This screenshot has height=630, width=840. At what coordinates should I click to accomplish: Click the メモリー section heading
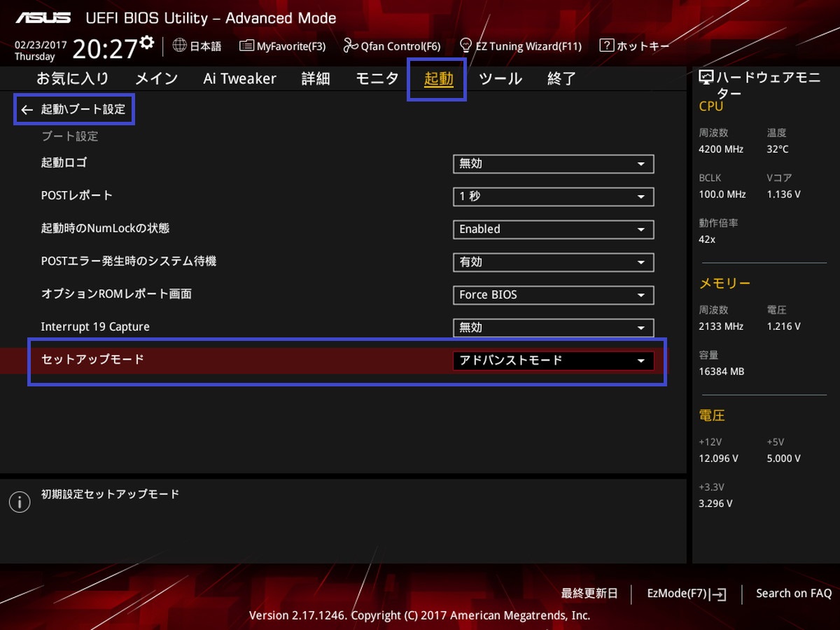click(x=724, y=283)
